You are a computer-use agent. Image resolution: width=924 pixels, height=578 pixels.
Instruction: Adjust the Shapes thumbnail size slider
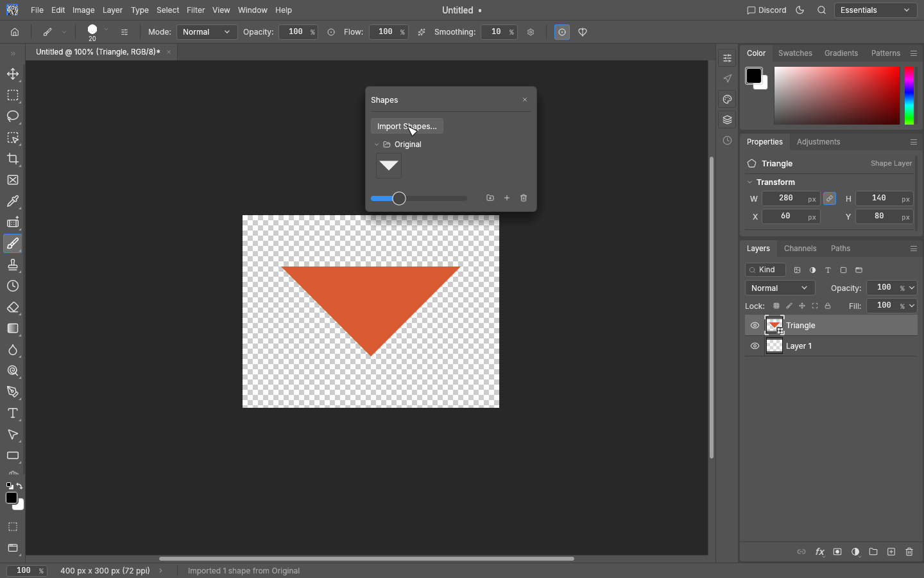(x=419, y=198)
